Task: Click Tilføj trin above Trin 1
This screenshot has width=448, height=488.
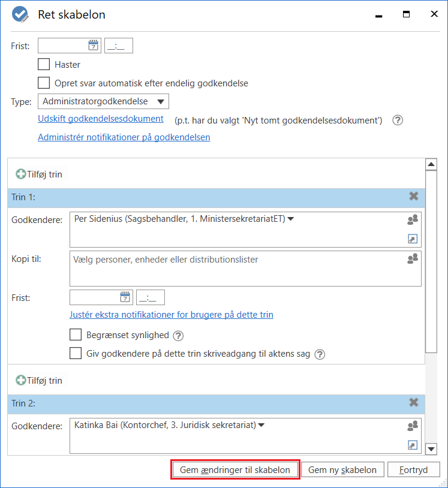Action: tap(39, 174)
